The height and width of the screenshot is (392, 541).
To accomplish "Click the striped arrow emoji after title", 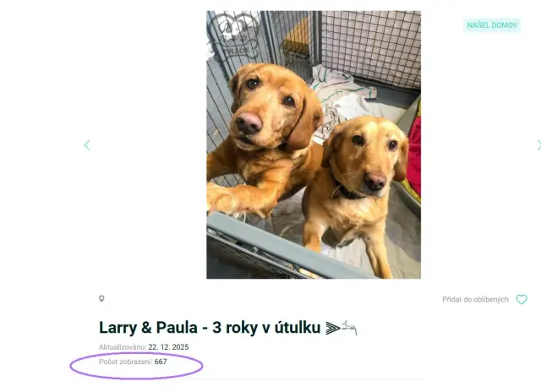I will pyautogui.click(x=332, y=328).
